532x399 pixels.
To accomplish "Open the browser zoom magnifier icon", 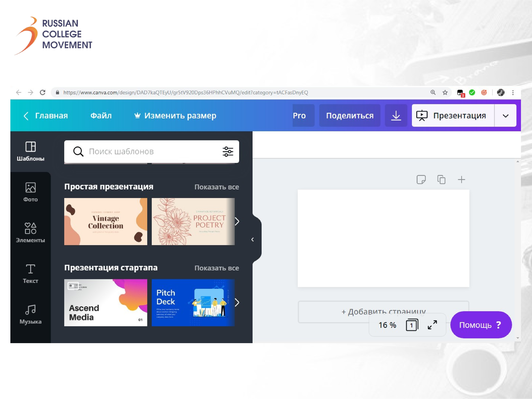I will tap(433, 92).
